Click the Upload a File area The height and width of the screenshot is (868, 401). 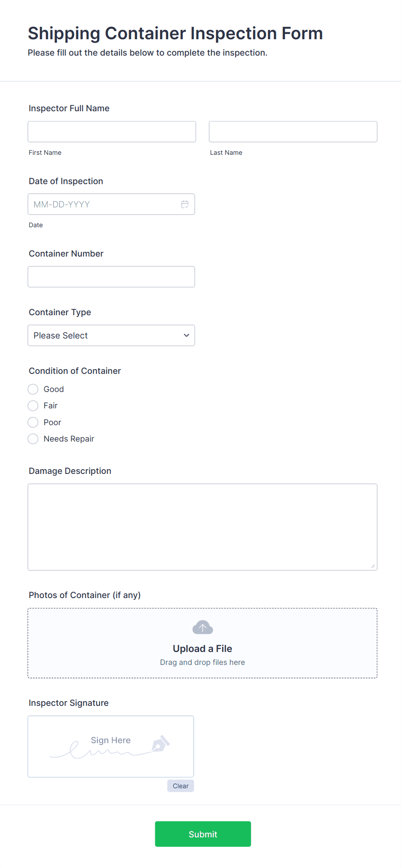(202, 643)
